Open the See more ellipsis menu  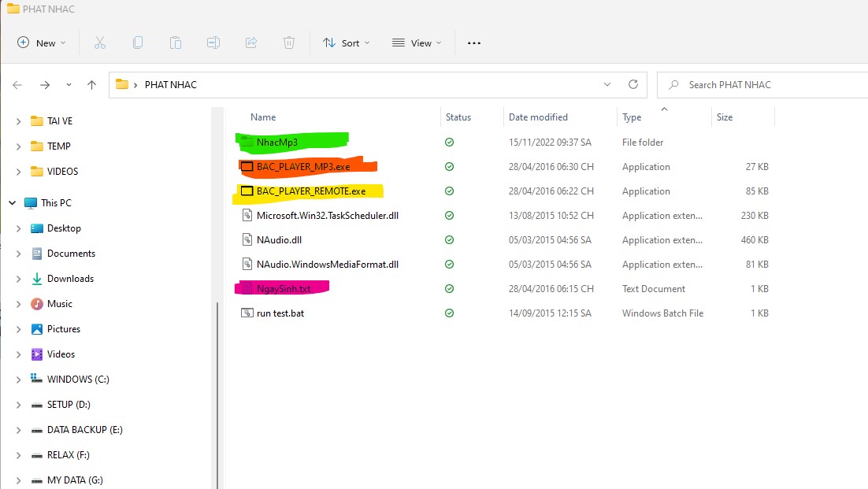pos(473,43)
